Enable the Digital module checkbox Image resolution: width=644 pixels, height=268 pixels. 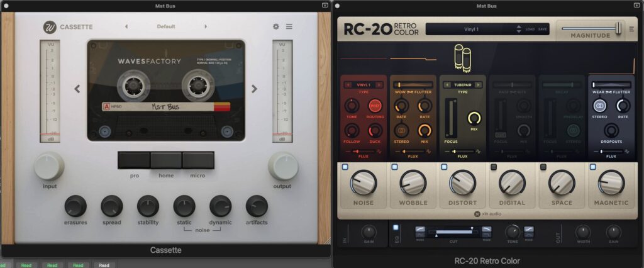point(494,167)
